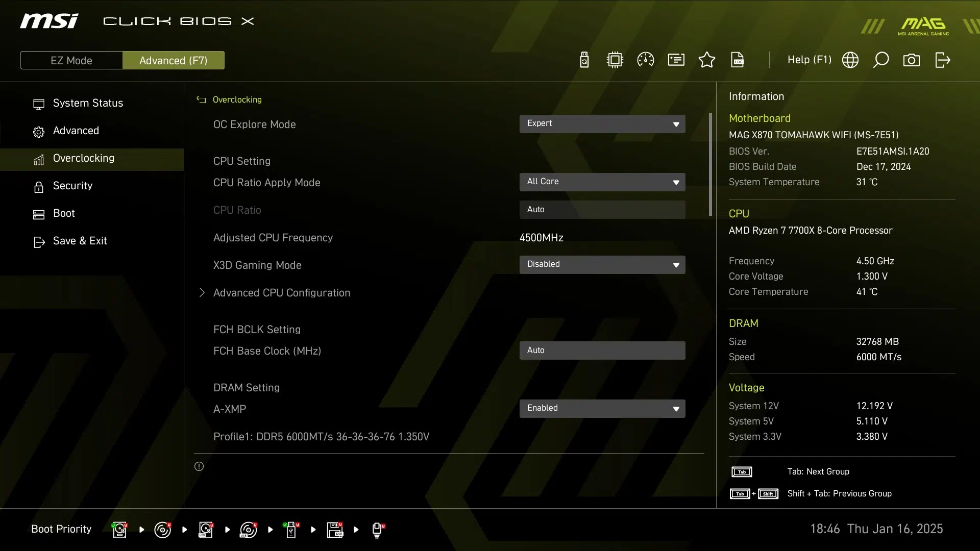
Task: Select the CD/DVD boot device icon
Action: 162,530
